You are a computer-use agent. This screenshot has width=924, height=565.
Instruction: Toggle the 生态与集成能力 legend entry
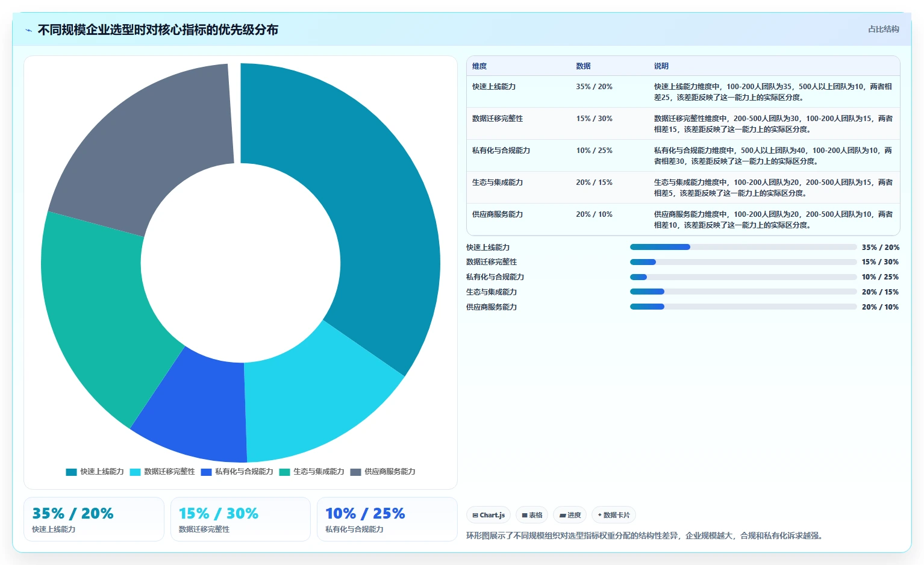pos(311,472)
